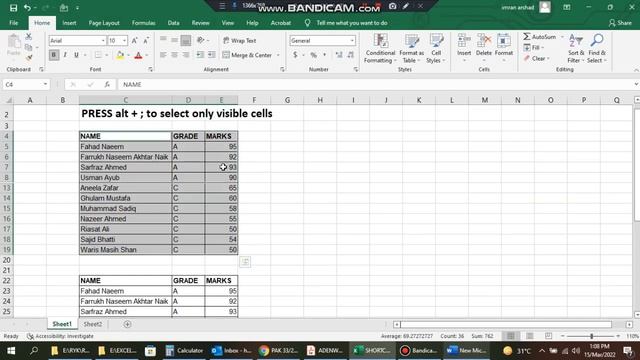Switch to Page Break Preview icon
640x360 pixels.
tap(548, 336)
